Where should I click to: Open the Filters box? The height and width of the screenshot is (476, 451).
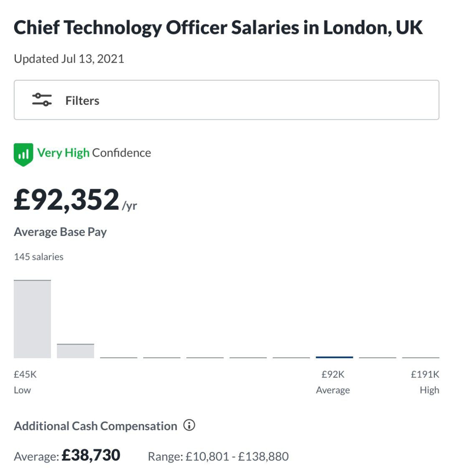click(x=226, y=100)
